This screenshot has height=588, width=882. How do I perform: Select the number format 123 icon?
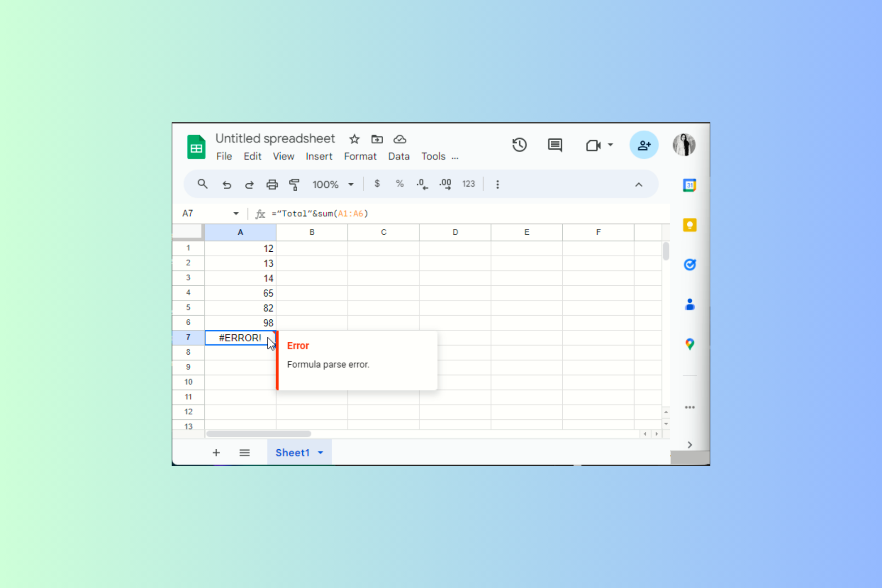(x=469, y=184)
